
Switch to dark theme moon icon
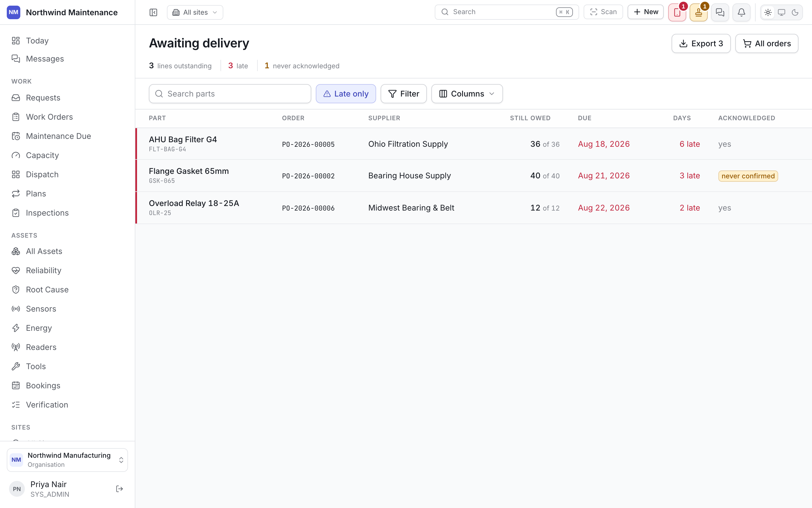coord(795,12)
